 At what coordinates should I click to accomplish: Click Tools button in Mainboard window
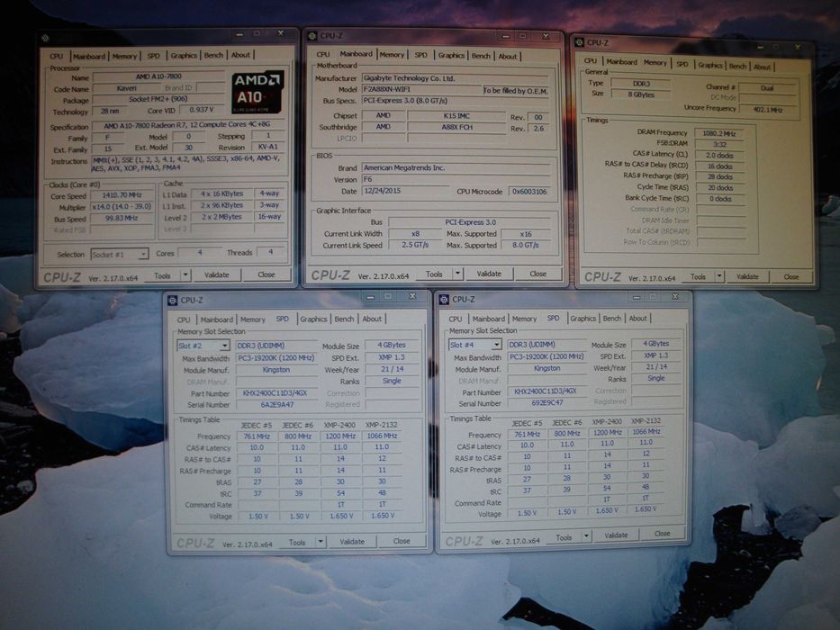(434, 274)
